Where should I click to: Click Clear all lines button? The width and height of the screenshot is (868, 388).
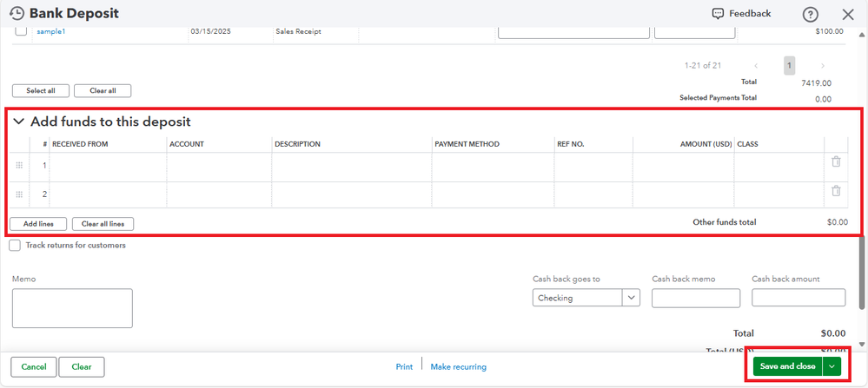103,224
